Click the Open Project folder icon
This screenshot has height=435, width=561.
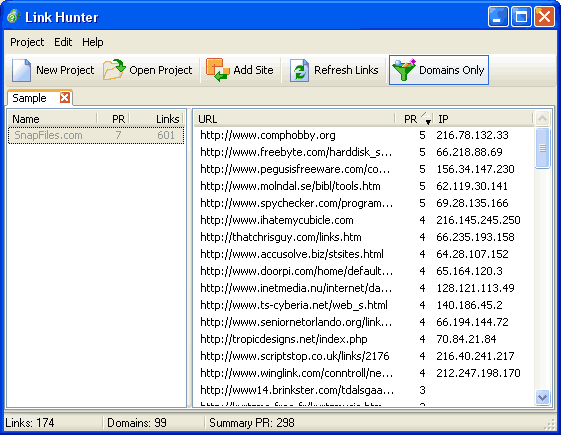point(114,70)
